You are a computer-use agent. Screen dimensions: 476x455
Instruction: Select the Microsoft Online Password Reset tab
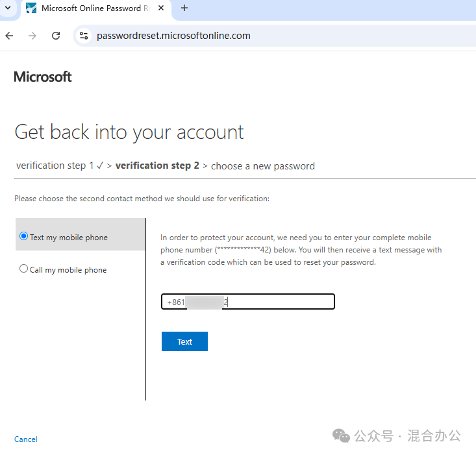(96, 8)
